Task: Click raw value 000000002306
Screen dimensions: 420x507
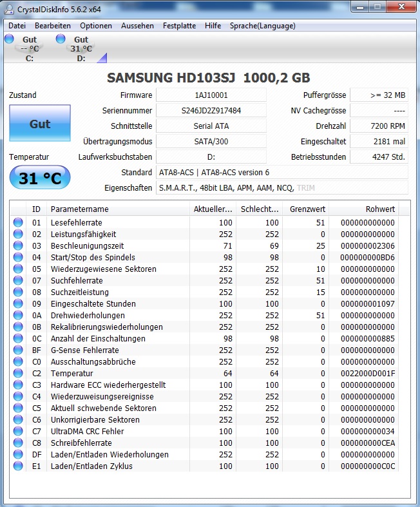Action: 368,245
